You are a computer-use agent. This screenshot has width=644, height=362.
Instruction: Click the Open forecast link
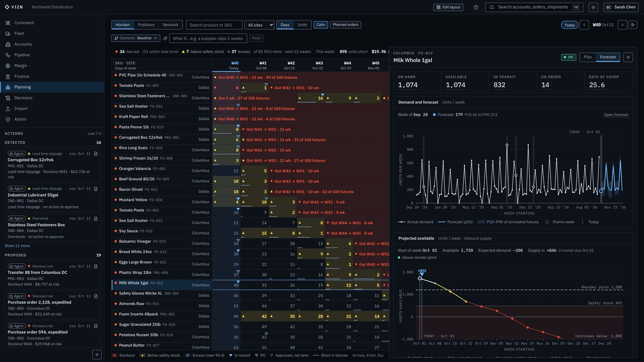tap(616, 115)
